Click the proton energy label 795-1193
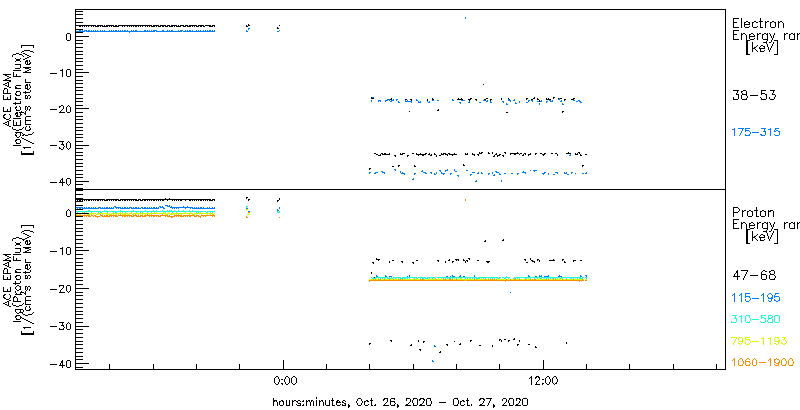Viewport: 800px width, 410px height. [759, 341]
